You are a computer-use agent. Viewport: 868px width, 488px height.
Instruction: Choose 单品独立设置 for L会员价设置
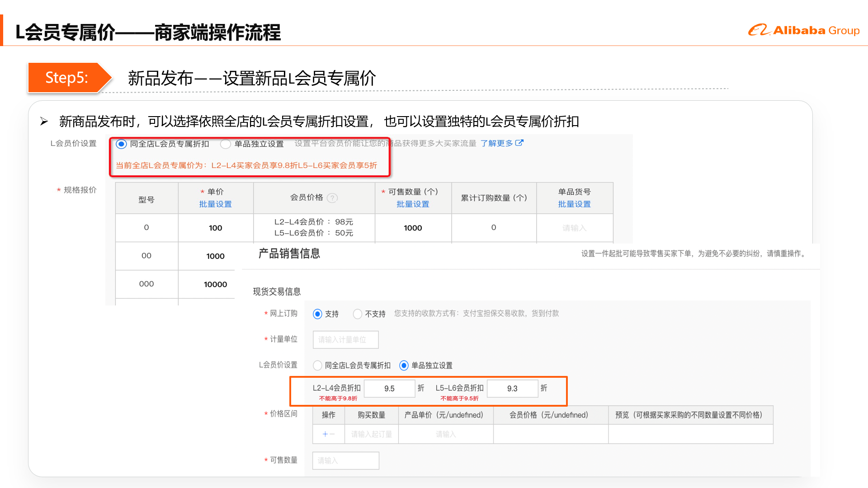[x=404, y=366]
